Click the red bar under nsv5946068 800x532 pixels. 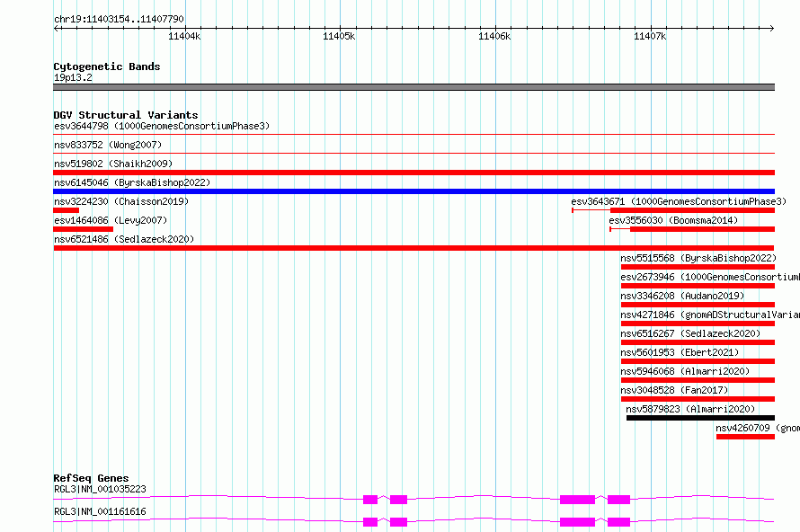698,380
